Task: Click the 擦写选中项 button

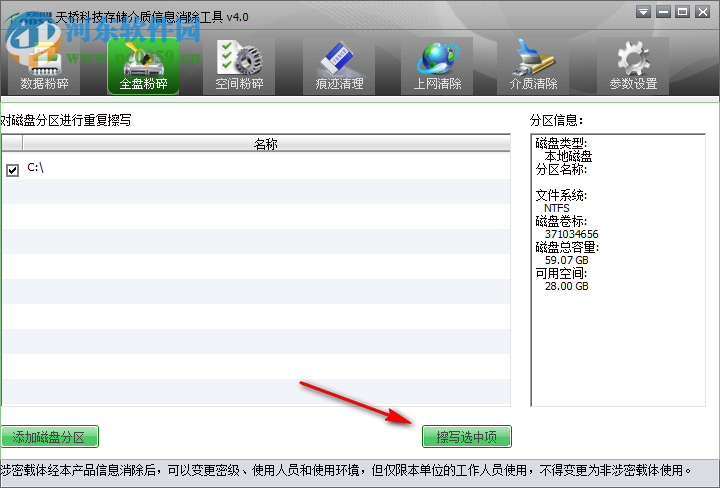Action: pyautogui.click(x=467, y=437)
